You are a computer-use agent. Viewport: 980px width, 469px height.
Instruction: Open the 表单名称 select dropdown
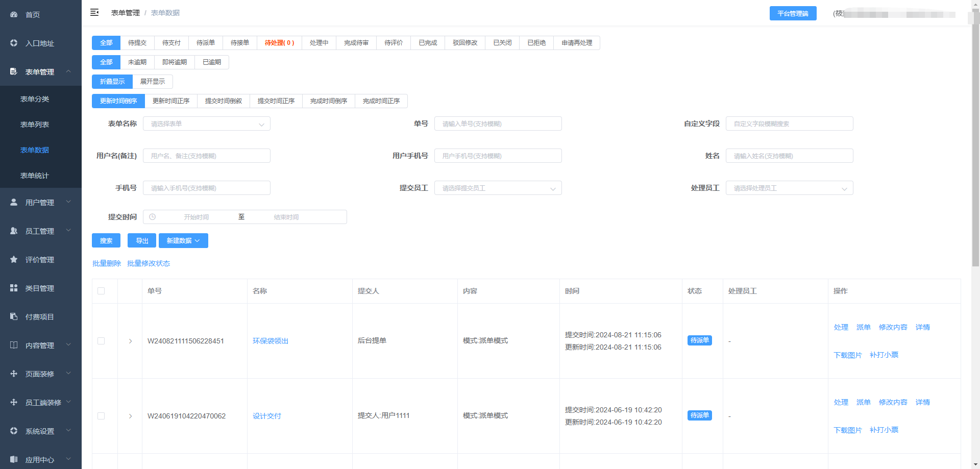click(207, 124)
